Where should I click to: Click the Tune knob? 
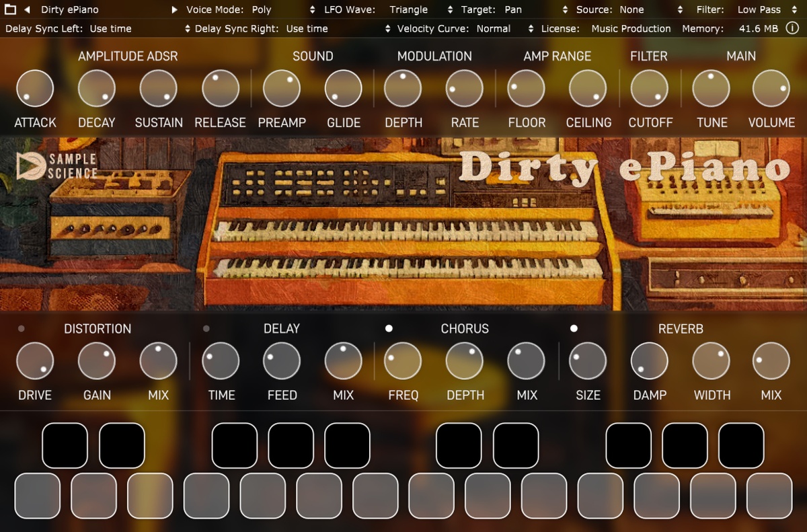712,88
